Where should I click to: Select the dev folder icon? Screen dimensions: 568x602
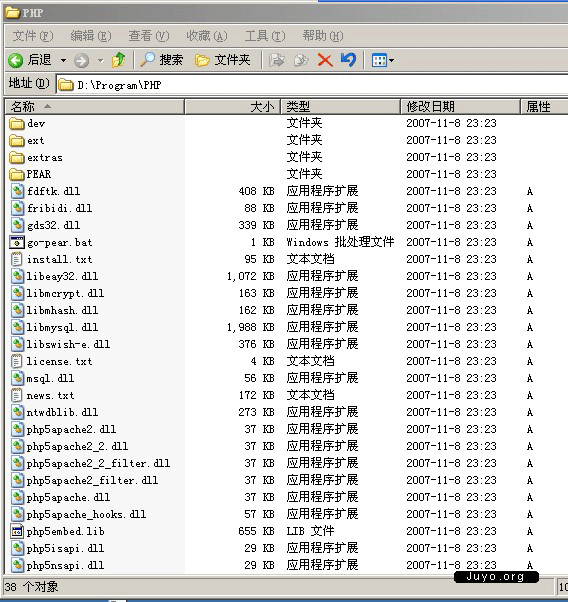(17, 123)
